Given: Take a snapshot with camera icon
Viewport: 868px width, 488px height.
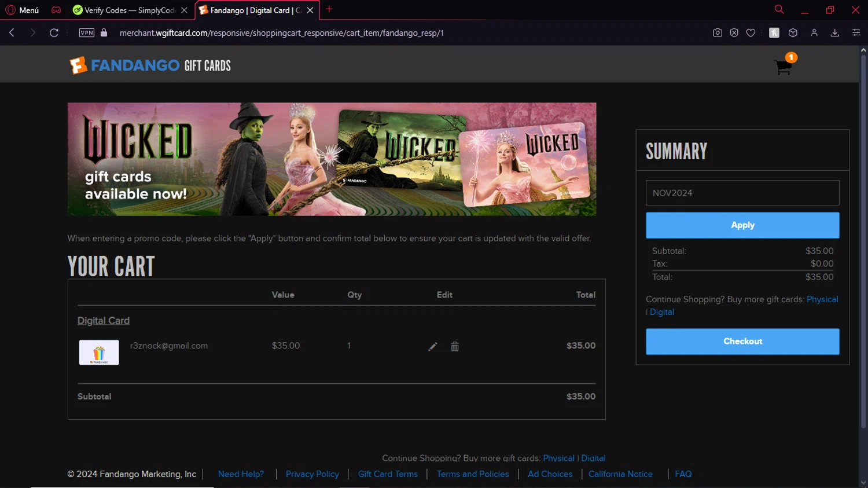Looking at the screenshot, I should pos(718,33).
